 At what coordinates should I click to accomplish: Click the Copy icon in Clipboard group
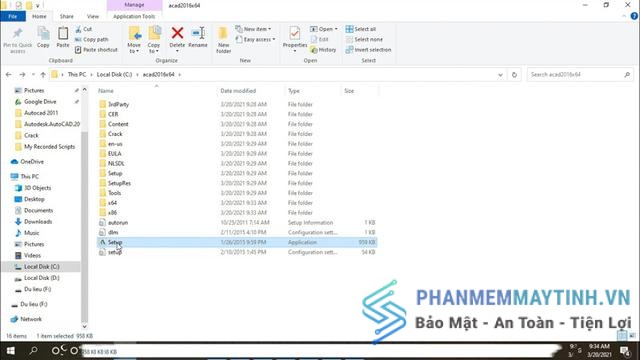tap(43, 33)
